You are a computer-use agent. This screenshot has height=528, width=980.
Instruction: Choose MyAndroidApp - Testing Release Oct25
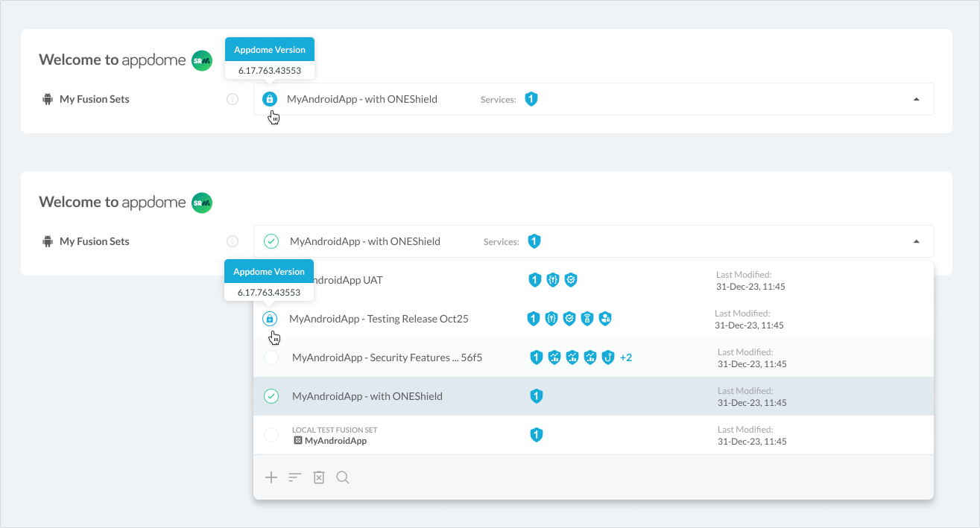click(593, 319)
